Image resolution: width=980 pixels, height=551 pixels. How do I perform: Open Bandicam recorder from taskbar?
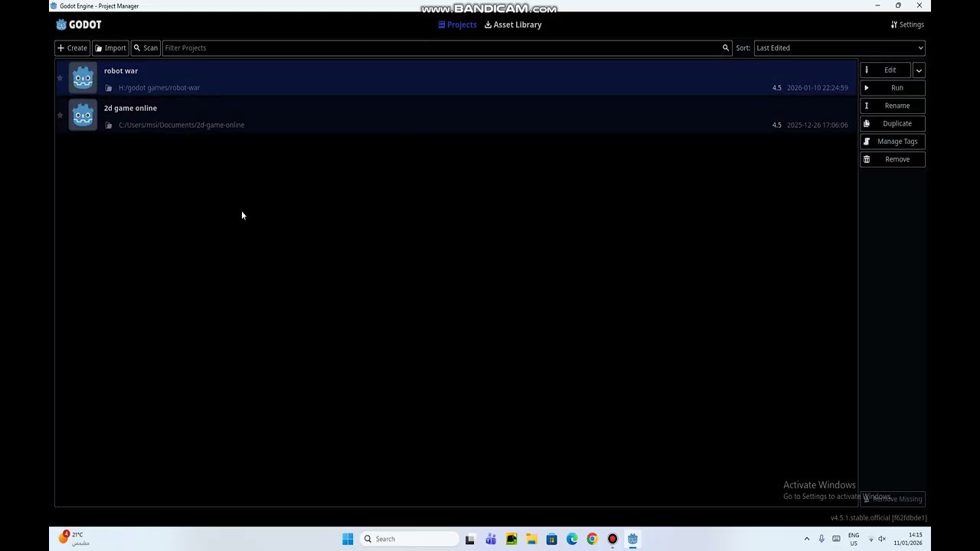[612, 539]
